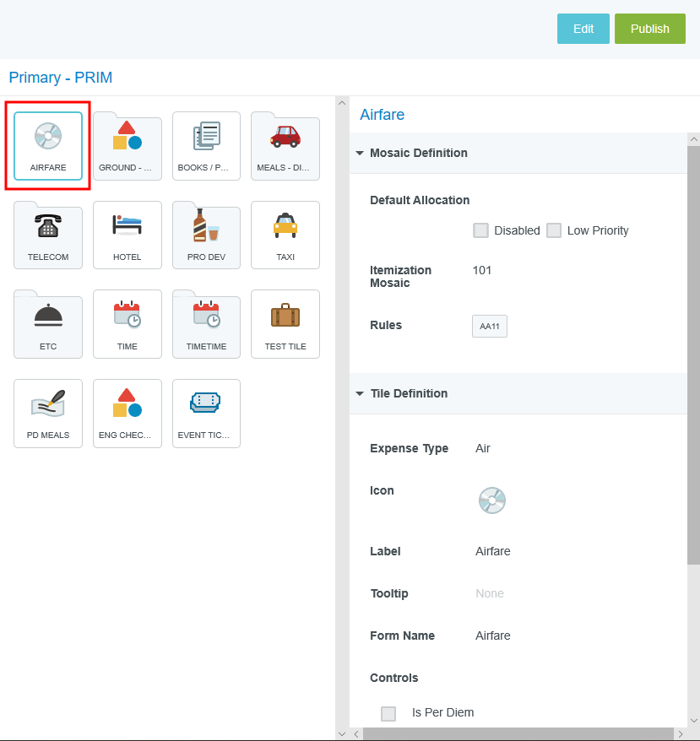Click the Controls label
Viewport: 700px width, 741px height.
pos(394,679)
